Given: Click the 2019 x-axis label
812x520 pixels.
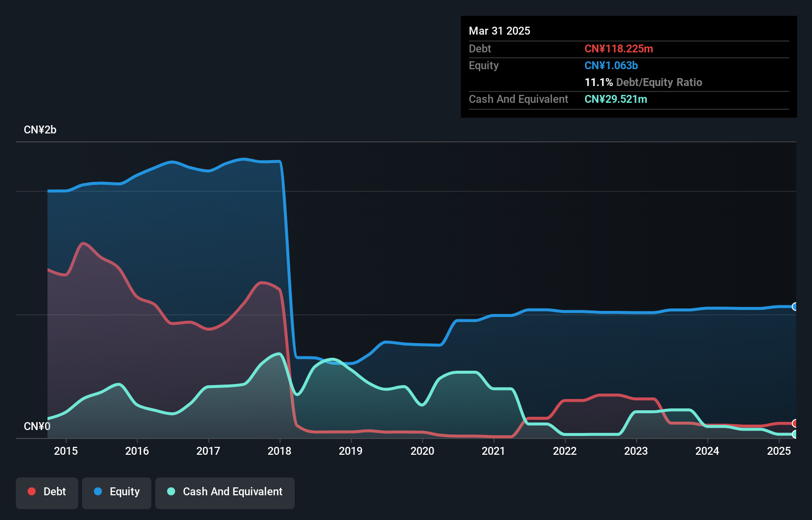Looking at the screenshot, I should (351, 451).
